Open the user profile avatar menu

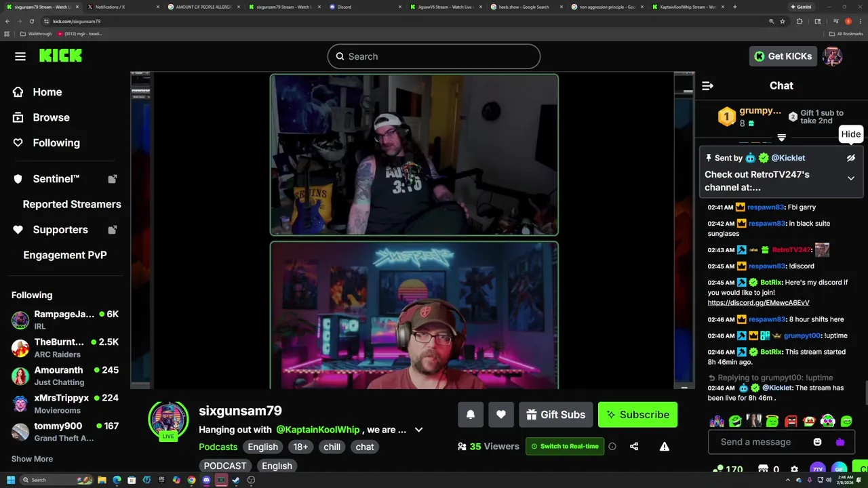click(x=833, y=56)
